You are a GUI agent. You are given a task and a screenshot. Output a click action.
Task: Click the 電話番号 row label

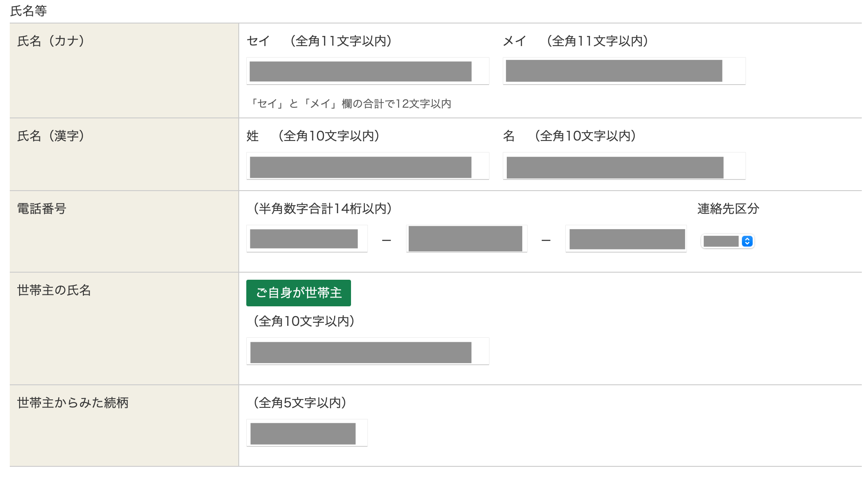[x=42, y=209]
